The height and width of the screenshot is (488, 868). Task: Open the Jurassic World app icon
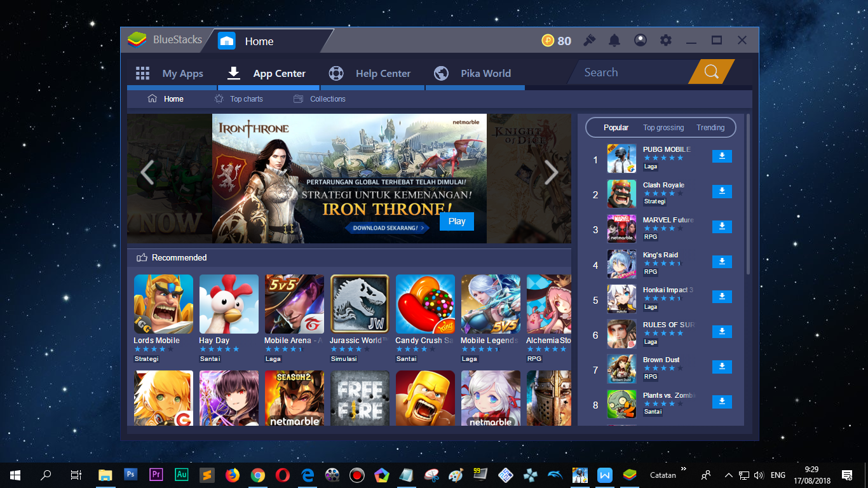click(x=360, y=304)
